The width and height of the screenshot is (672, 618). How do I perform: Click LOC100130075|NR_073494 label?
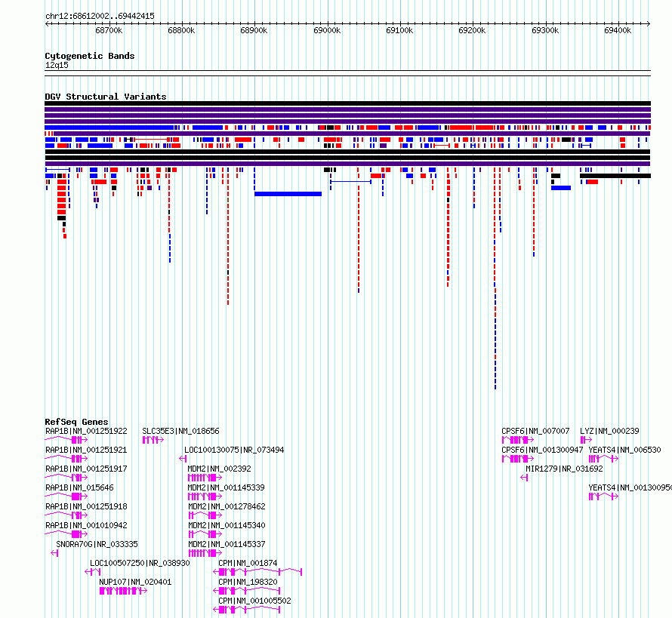[x=234, y=450]
